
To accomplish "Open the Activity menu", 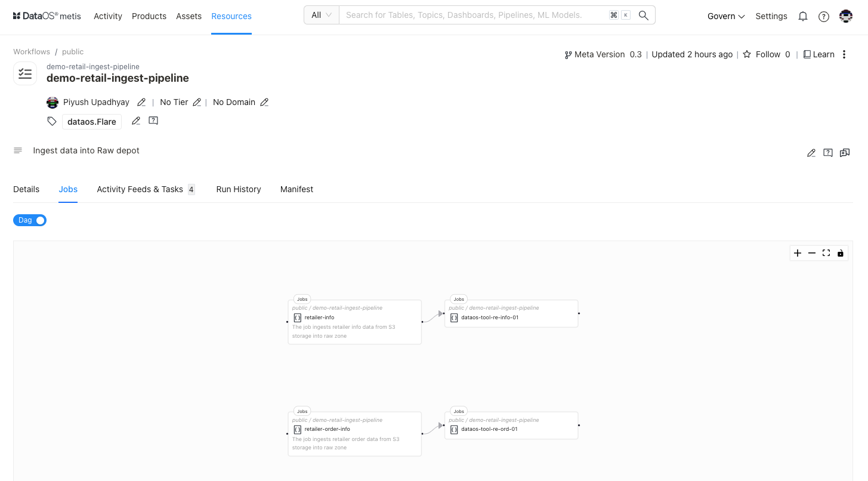I will [108, 16].
